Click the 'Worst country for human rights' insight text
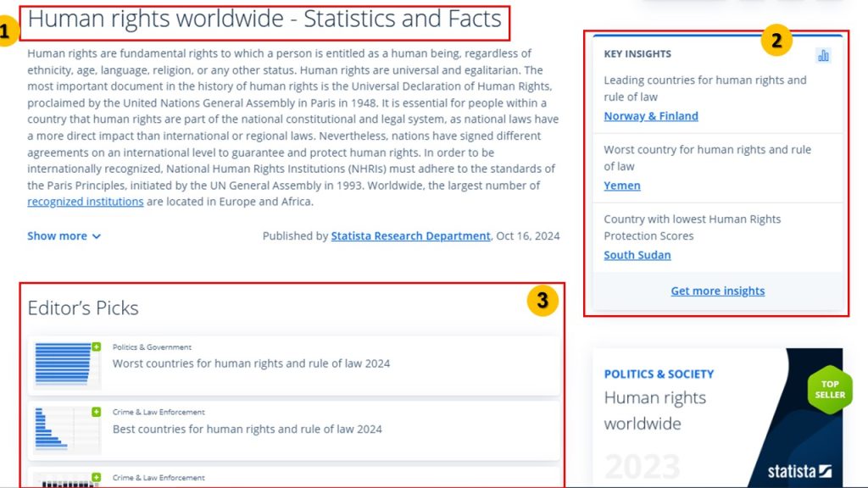 pos(708,158)
